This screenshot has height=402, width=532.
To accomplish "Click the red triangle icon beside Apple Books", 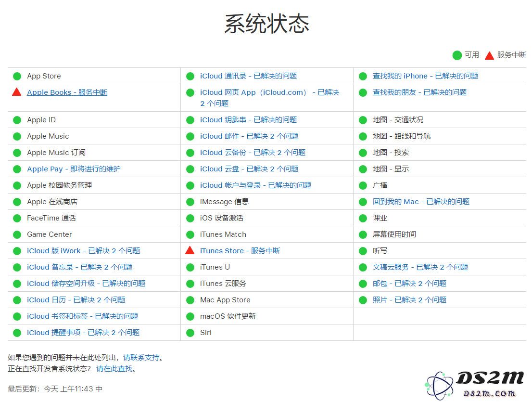I will (17, 92).
